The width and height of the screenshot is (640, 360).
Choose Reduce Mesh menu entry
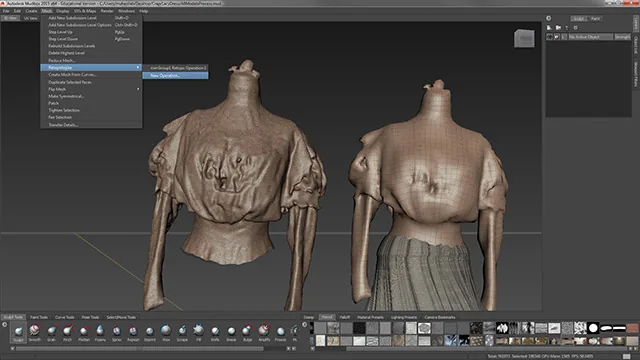click(x=91, y=60)
